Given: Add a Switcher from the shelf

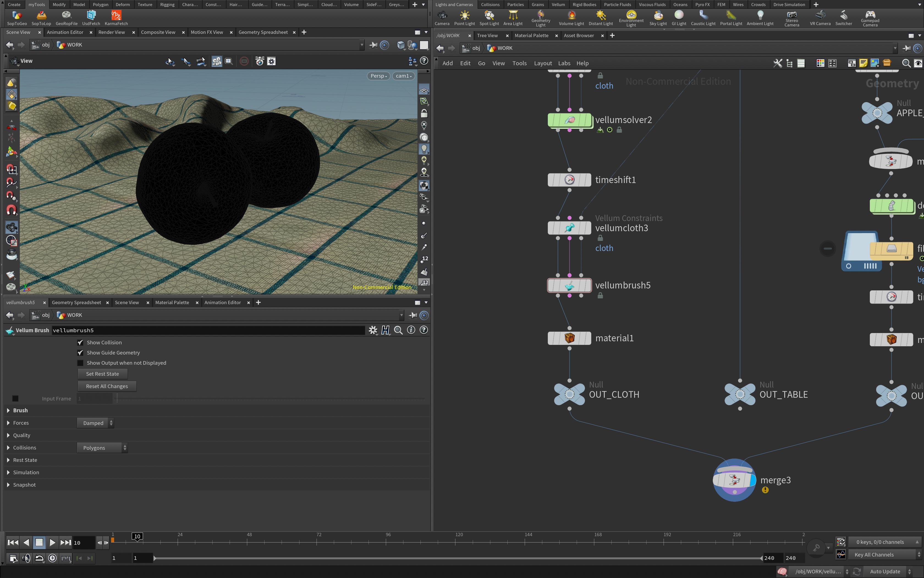Looking at the screenshot, I should click(x=843, y=18).
